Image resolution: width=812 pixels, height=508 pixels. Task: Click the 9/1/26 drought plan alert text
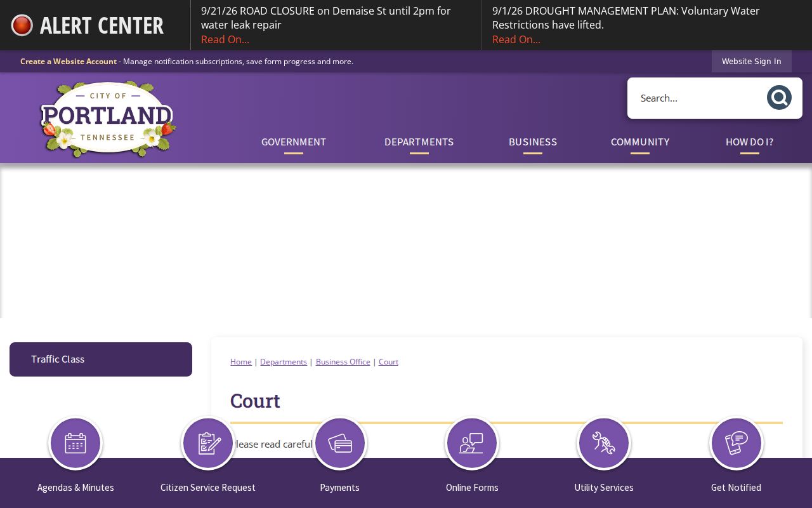pos(626,18)
